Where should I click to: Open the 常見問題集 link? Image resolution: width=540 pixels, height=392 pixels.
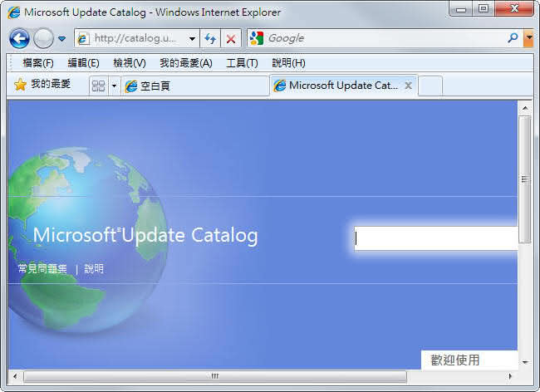[42, 268]
